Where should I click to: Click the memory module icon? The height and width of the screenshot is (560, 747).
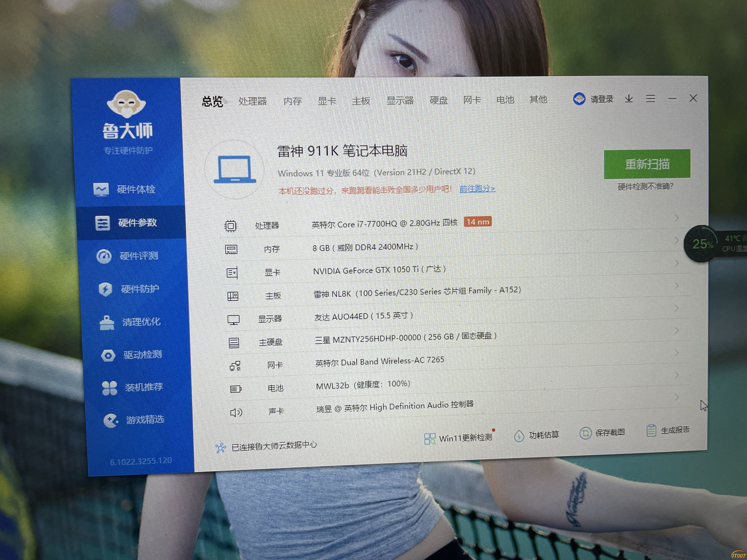pyautogui.click(x=231, y=249)
